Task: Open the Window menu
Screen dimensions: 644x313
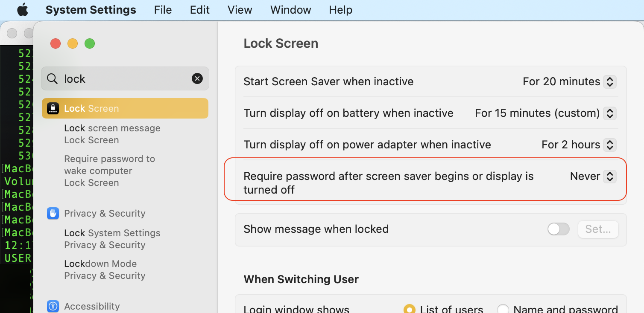Action: (x=290, y=10)
